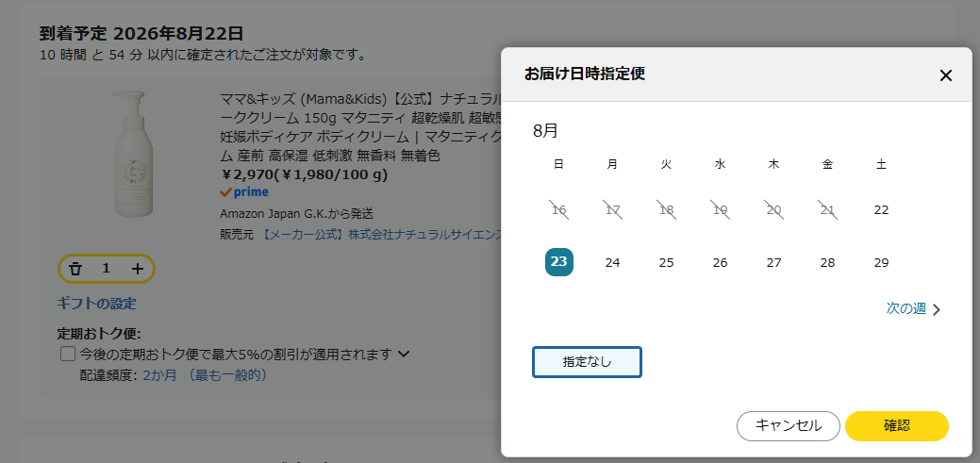Select date 24 in the calendar

tap(612, 262)
